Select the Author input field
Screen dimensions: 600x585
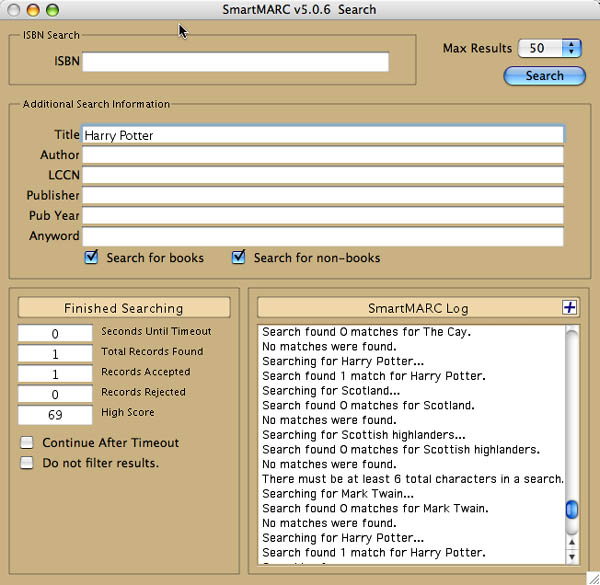coord(323,155)
